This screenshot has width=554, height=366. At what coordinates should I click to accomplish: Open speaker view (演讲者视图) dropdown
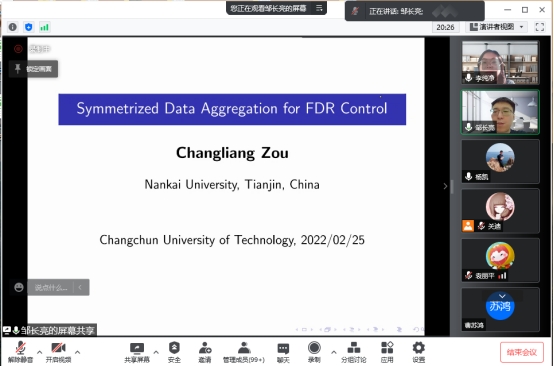496,27
